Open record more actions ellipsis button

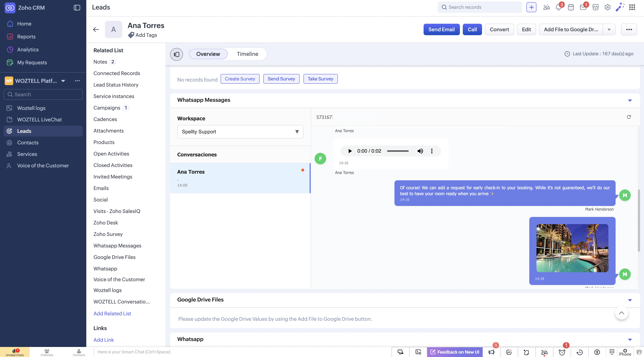[x=629, y=29]
